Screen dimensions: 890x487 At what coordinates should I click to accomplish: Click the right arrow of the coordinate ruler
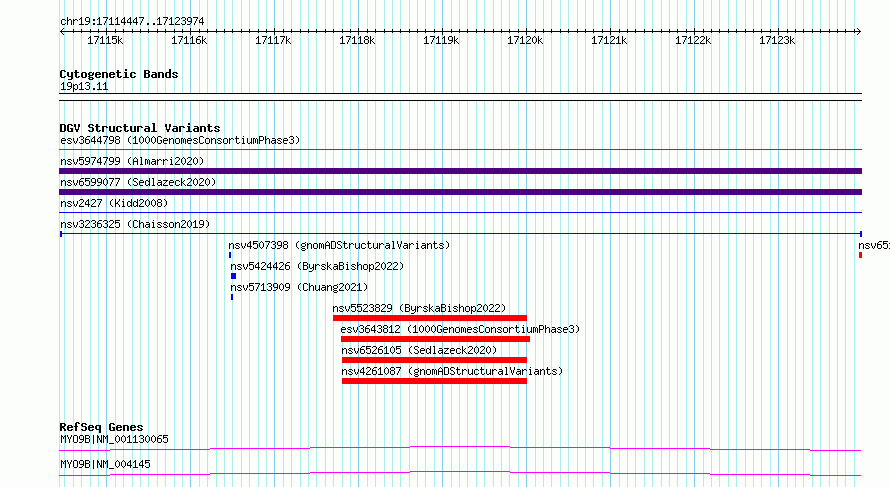[x=858, y=32]
